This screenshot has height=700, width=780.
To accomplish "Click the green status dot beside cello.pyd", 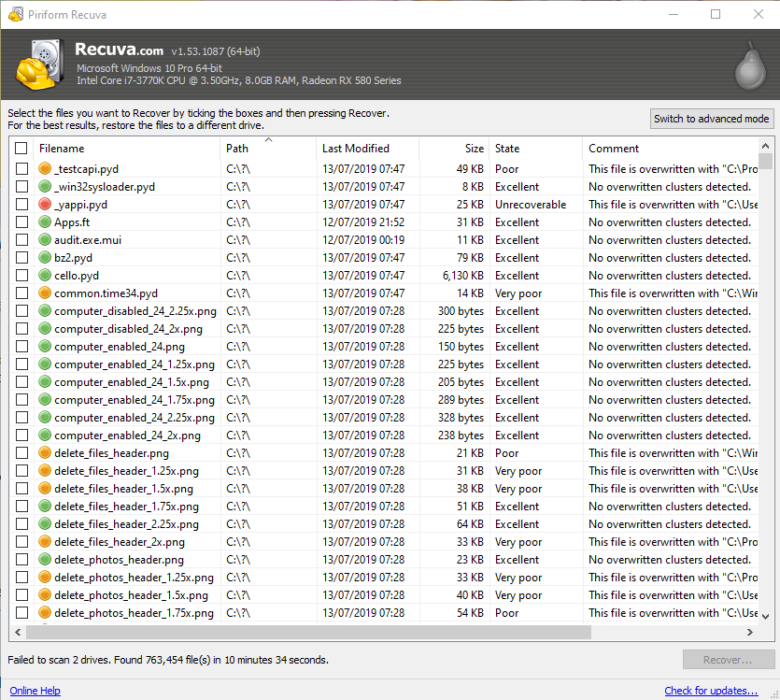I will [45, 275].
